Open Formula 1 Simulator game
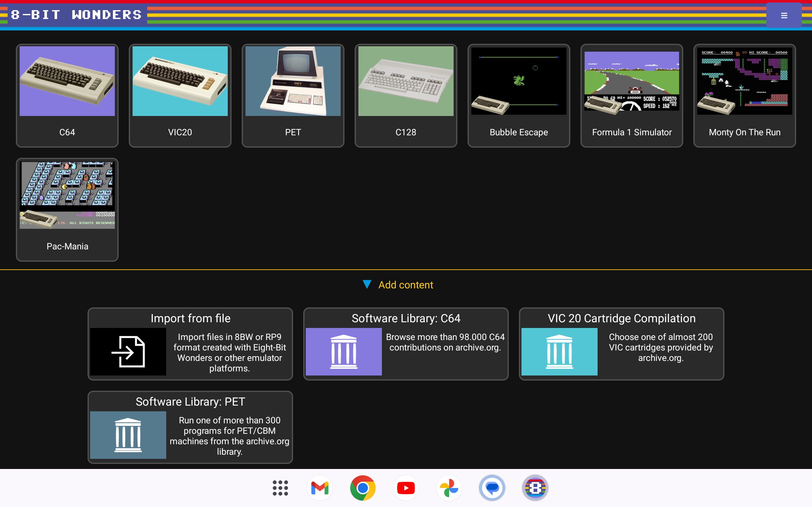This screenshot has width=812, height=507. [x=632, y=95]
